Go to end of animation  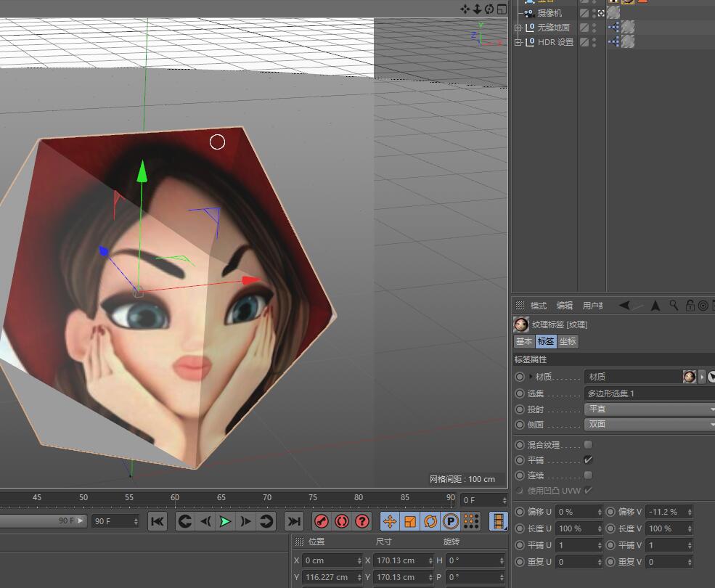(294, 521)
